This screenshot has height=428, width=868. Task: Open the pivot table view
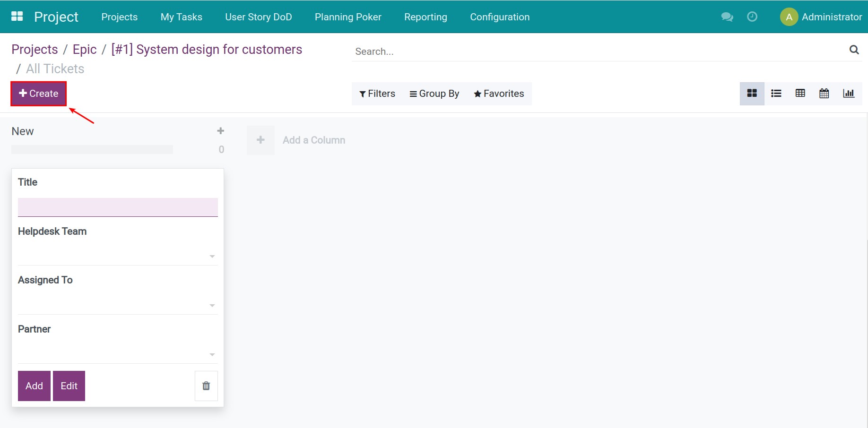800,93
